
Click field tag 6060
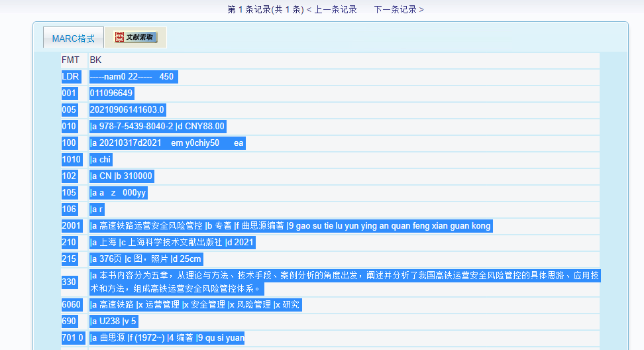pyautogui.click(x=72, y=304)
